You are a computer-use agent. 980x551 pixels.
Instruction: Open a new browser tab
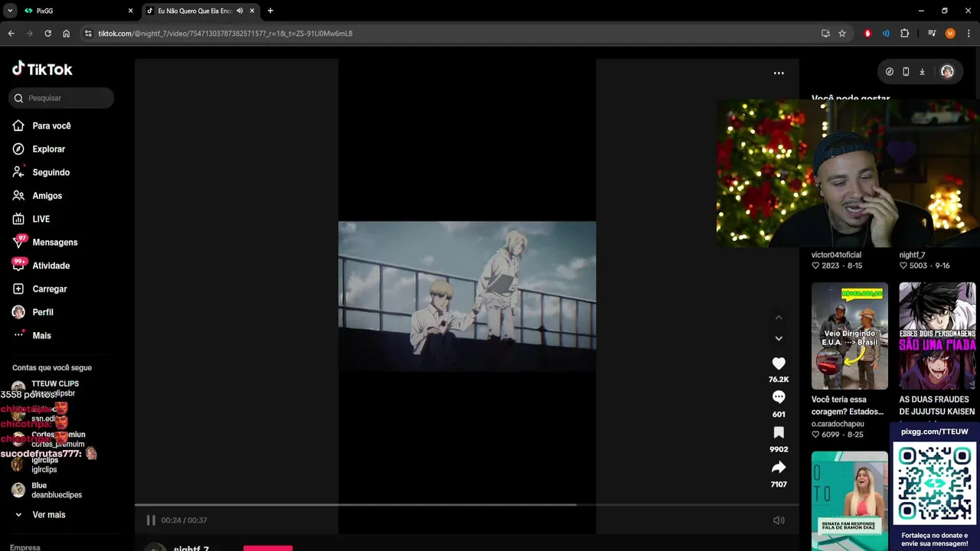coord(270,11)
